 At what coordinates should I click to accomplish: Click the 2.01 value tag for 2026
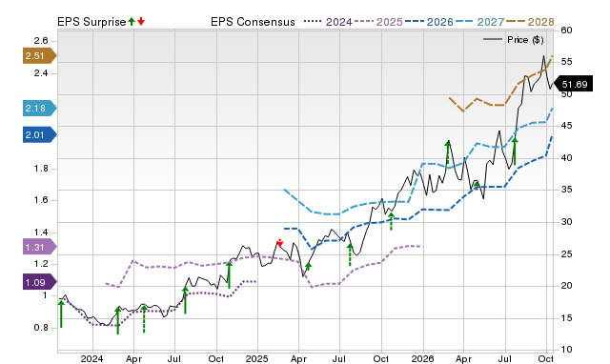[x=40, y=135]
